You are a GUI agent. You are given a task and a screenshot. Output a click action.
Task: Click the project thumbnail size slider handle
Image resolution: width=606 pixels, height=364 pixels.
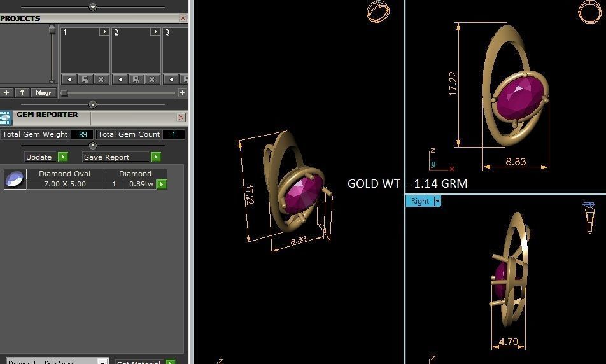(x=64, y=93)
